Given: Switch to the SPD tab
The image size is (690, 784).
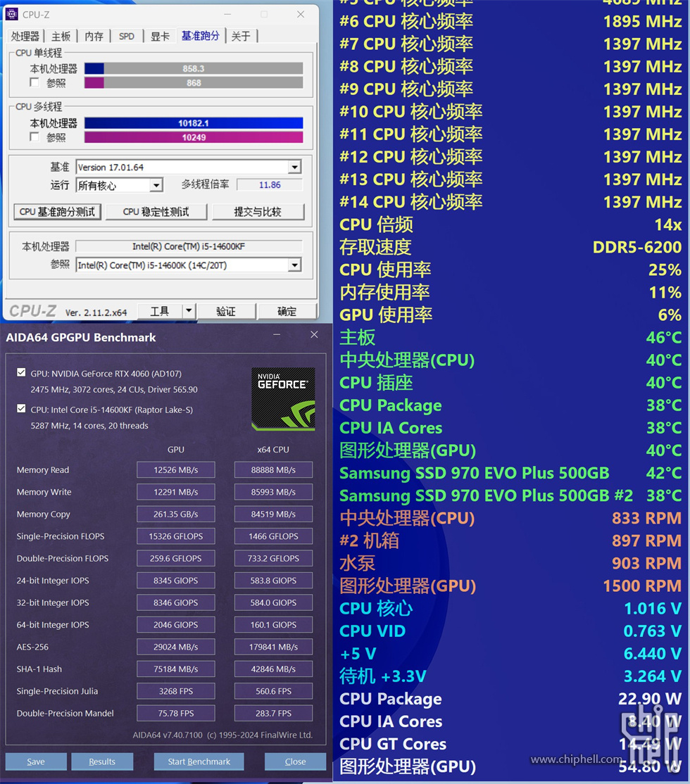Looking at the screenshot, I should 127,36.
